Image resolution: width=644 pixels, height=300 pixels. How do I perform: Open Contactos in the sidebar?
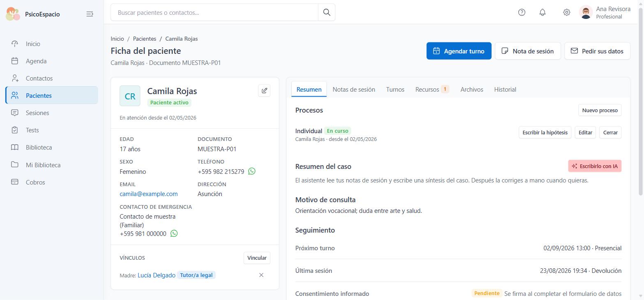click(52, 78)
